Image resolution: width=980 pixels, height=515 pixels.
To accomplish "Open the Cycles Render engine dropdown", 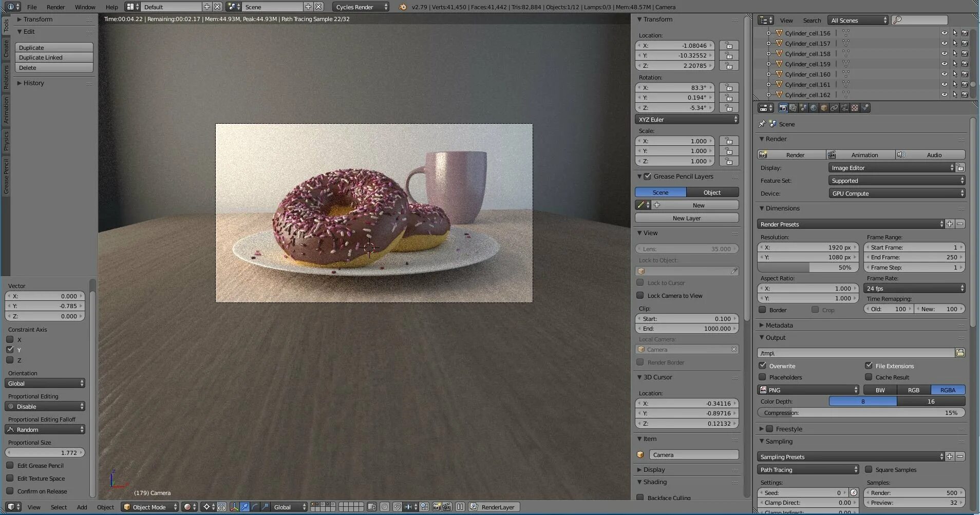I will 361,7.
